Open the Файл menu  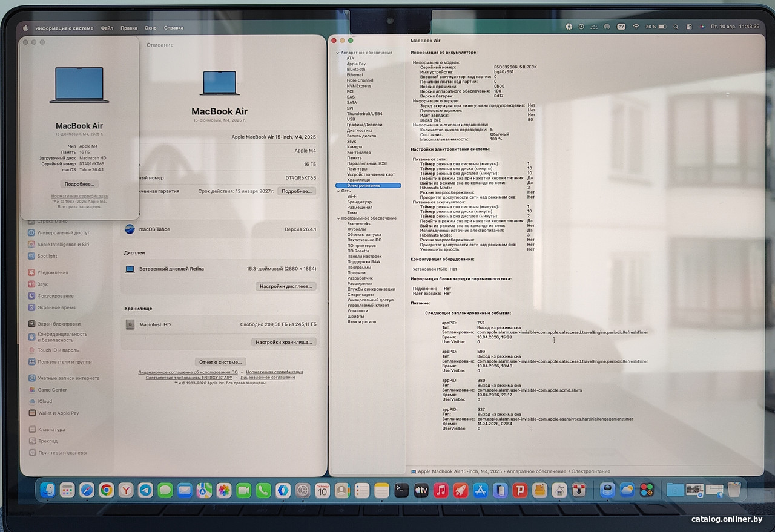[x=107, y=28]
